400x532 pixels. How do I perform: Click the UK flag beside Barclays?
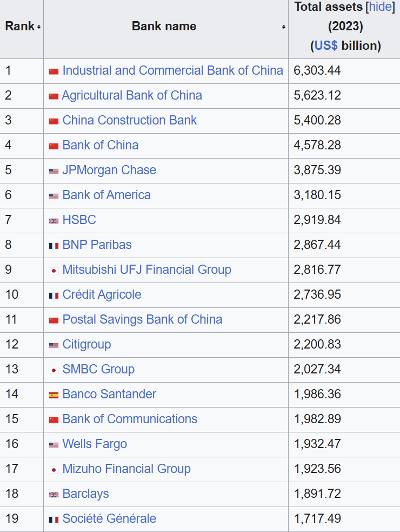tap(54, 495)
